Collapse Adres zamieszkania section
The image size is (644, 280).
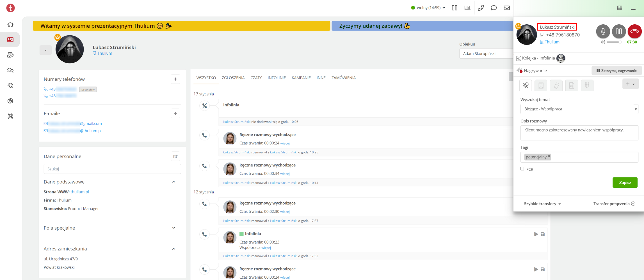pyautogui.click(x=173, y=249)
